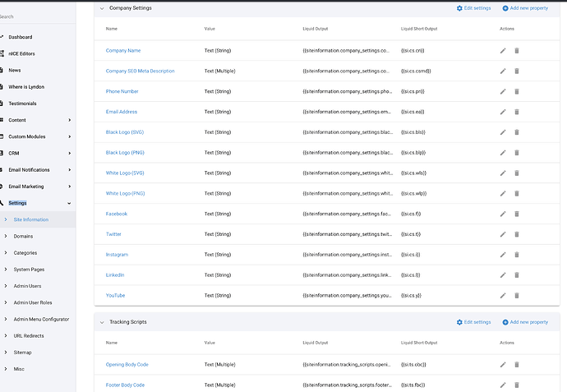Collapse the Tracking Scripts section

point(102,322)
